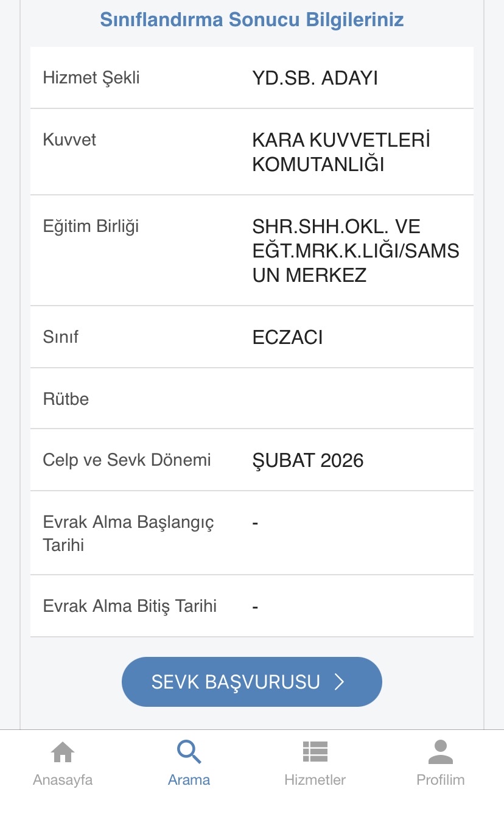This screenshot has width=504, height=831.
Task: Select the Arama tab label
Action: pyautogui.click(x=189, y=780)
